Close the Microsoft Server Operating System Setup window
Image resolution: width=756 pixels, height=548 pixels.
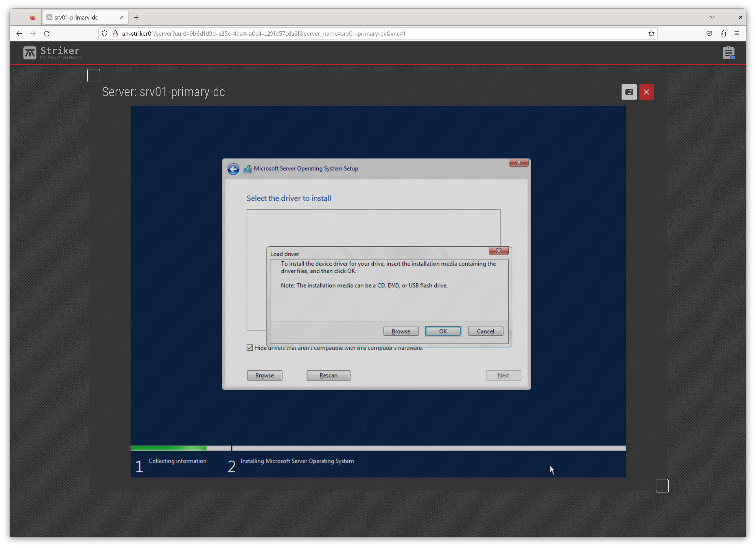click(519, 162)
